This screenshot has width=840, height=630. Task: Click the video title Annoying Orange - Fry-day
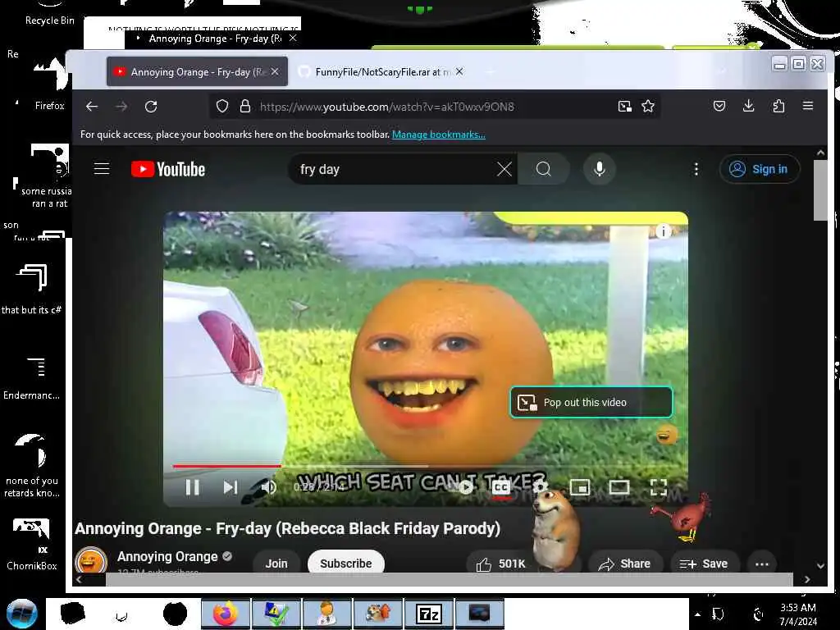click(288, 529)
